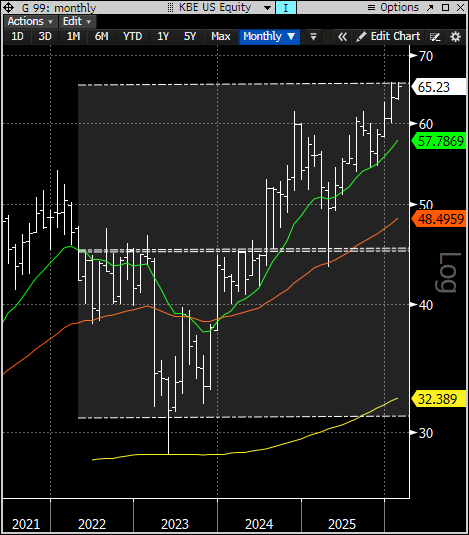Select the YTD time range

click(x=132, y=37)
